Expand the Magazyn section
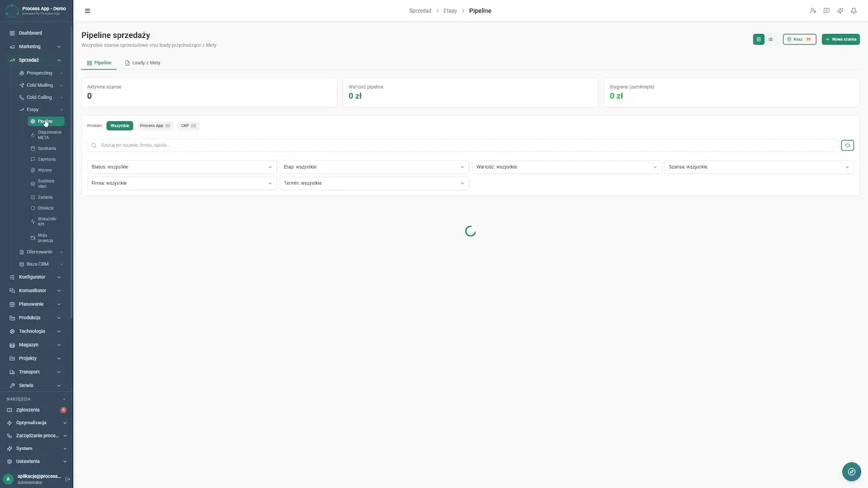Image resolution: width=868 pixels, height=488 pixels. click(36, 345)
